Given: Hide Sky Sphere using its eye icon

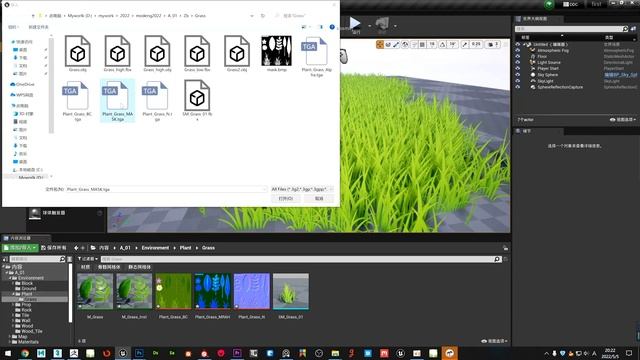Looking at the screenshot, I should (x=518, y=75).
